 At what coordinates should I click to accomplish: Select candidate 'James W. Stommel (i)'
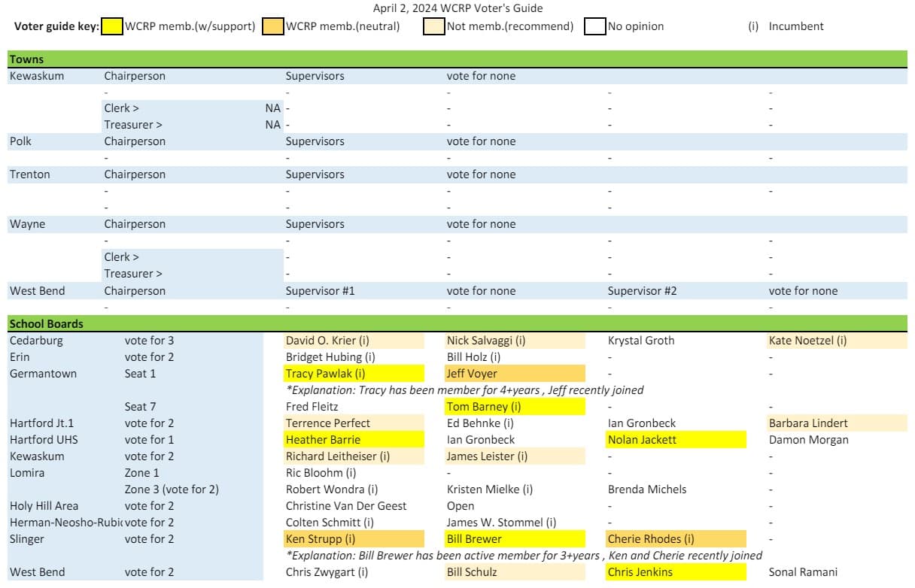click(502, 522)
